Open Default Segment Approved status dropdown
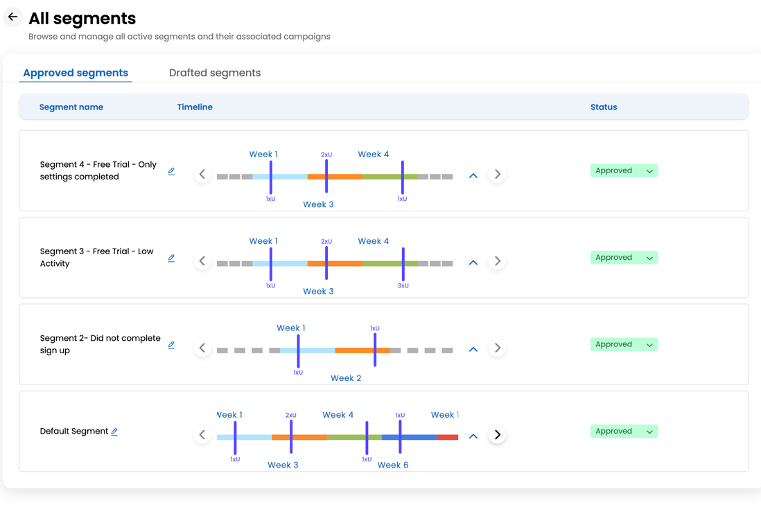This screenshot has width=761, height=532. (x=624, y=431)
